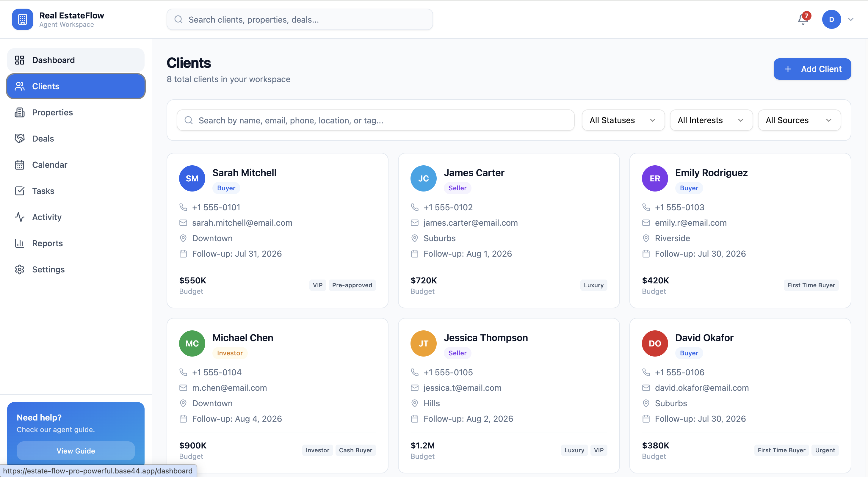Screen dimensions: 868x477
Task: Click Michael Chen's MC avatar
Action: [192, 343]
